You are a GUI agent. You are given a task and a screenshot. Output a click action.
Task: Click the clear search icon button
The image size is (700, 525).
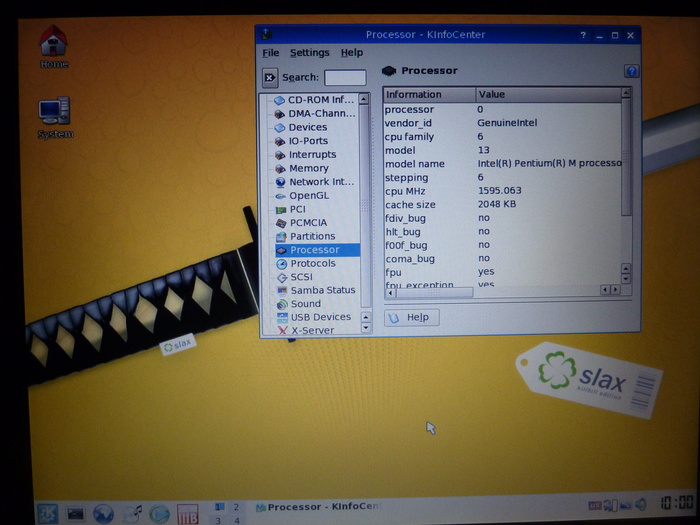point(270,78)
